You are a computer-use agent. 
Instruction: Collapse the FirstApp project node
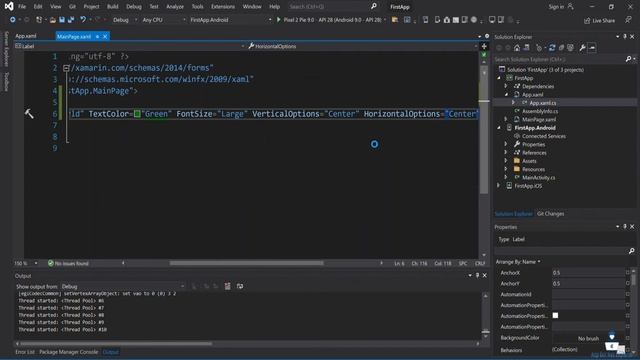tap(499, 78)
